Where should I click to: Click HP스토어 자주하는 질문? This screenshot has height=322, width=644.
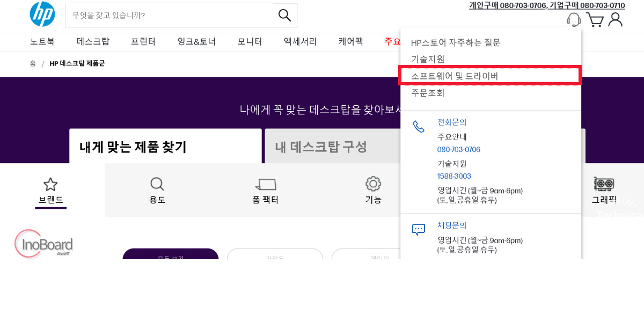[456, 42]
